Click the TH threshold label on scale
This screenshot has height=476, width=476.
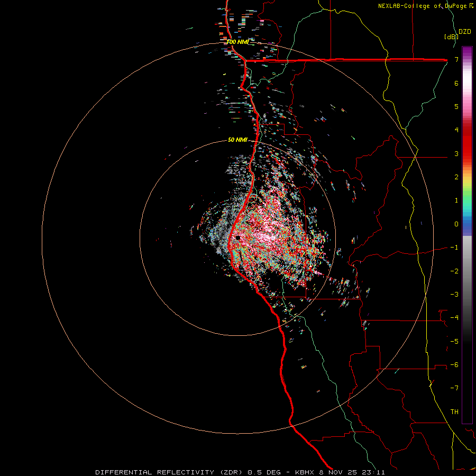(x=454, y=412)
